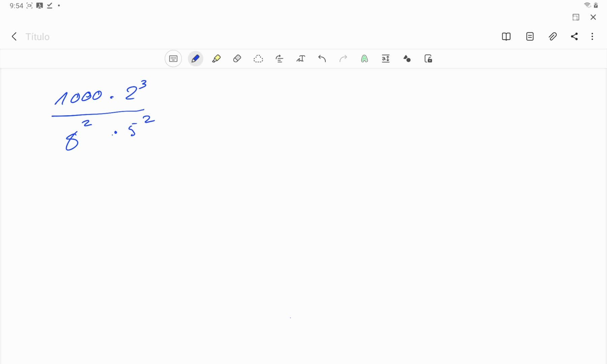607x364 pixels.
Task: Share the note
Action: (x=574, y=36)
